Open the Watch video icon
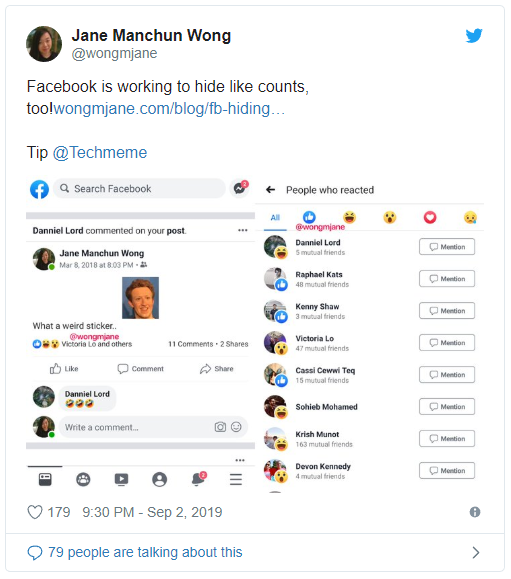 click(121, 479)
